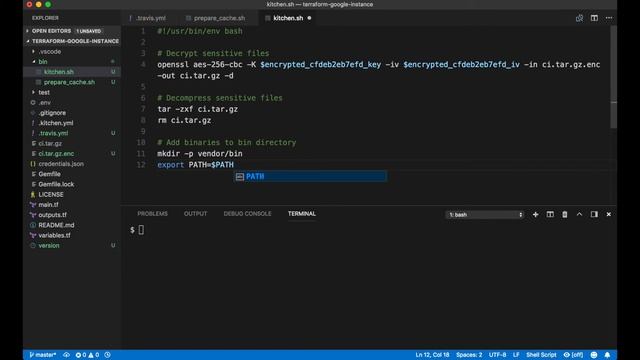The width and height of the screenshot is (640, 360).
Task: Toggle the eye [off] status item
Action: (573, 355)
